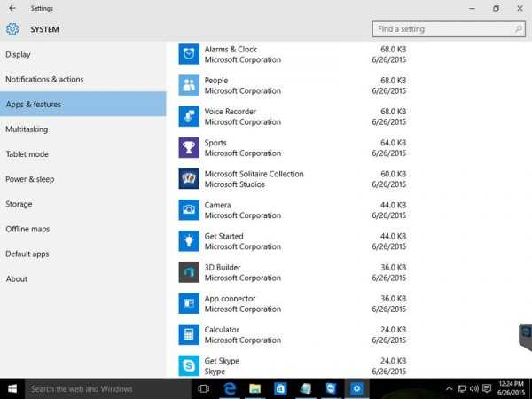Go back using the back arrow
The height and width of the screenshot is (399, 532).
pos(12,9)
